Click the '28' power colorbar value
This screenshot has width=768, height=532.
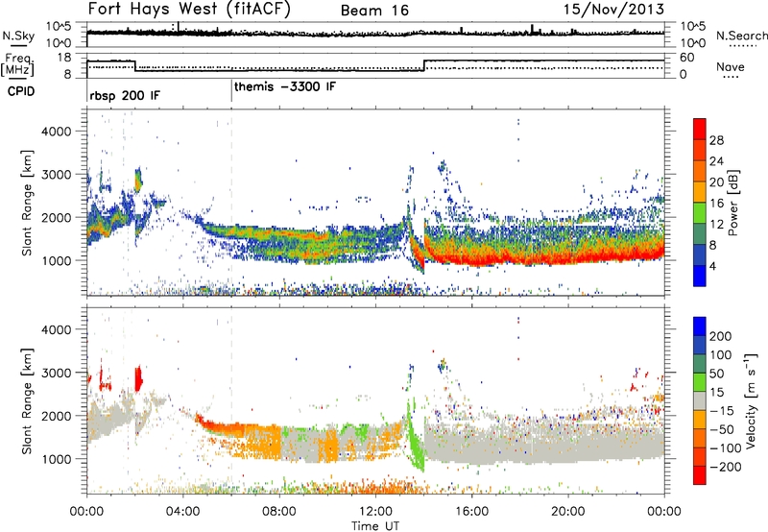tap(716, 140)
